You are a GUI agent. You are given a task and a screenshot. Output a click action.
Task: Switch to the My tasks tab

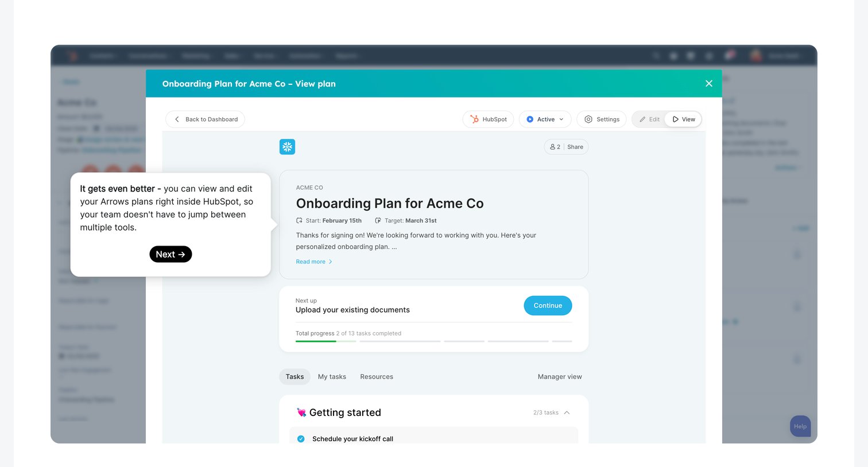pos(332,377)
